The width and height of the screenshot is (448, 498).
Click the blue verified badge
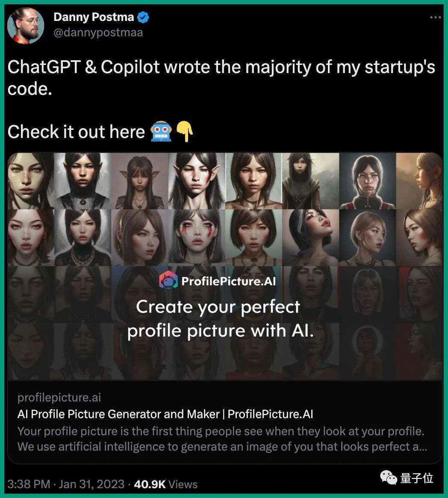click(x=143, y=17)
